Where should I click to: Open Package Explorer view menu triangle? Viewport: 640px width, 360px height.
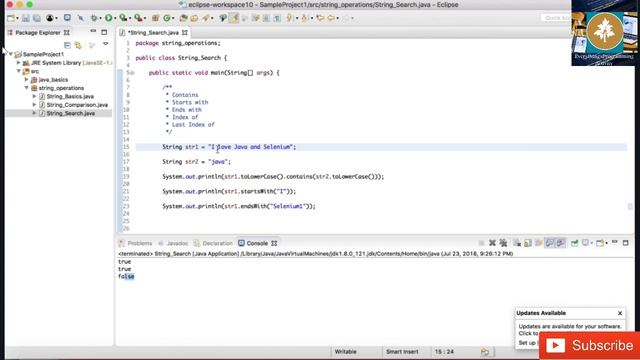coord(106,44)
